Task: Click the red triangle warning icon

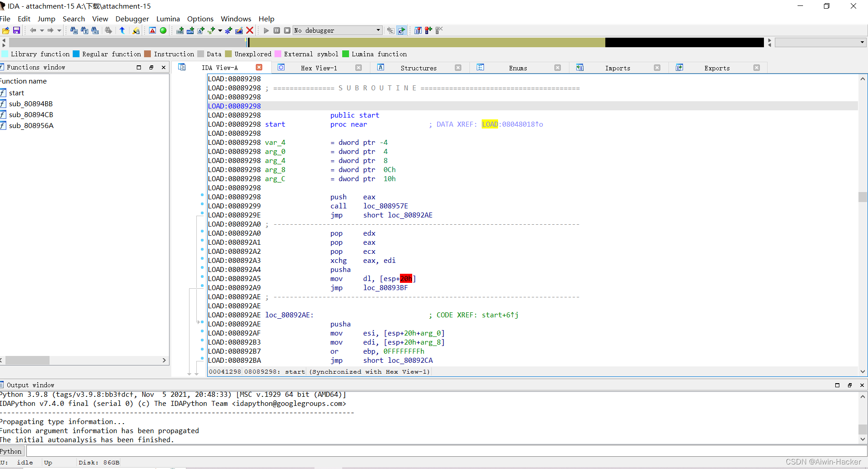Action: 152,30
